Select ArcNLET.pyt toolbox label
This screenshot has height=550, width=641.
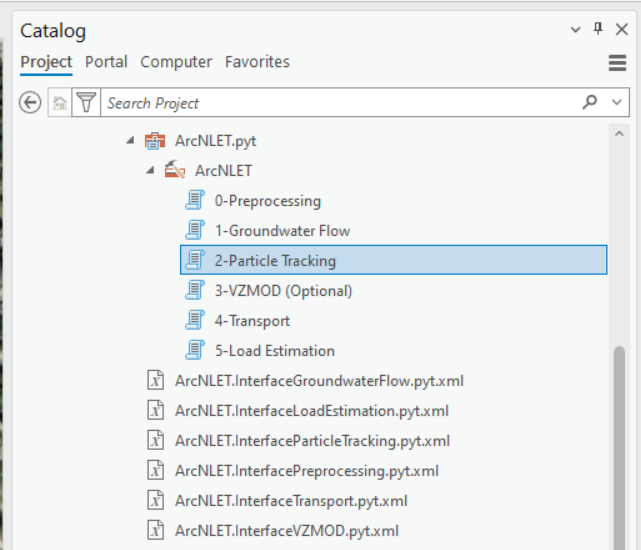pyautogui.click(x=215, y=141)
